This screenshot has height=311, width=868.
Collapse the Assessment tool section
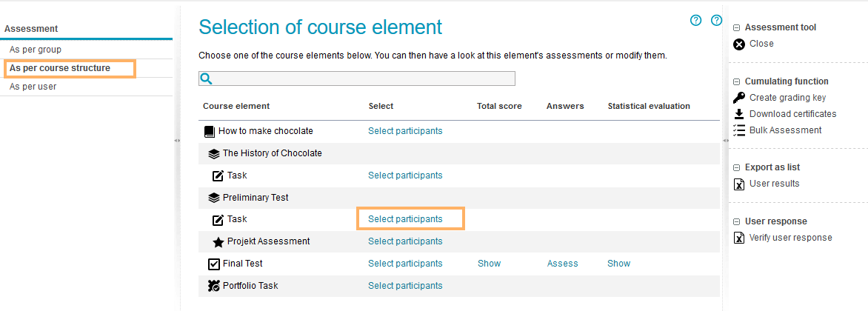pos(737,28)
